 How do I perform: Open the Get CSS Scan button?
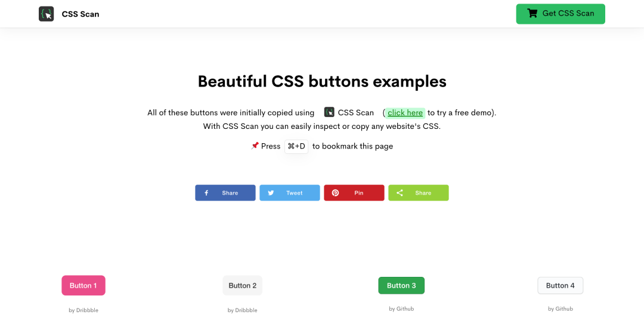pyautogui.click(x=560, y=14)
